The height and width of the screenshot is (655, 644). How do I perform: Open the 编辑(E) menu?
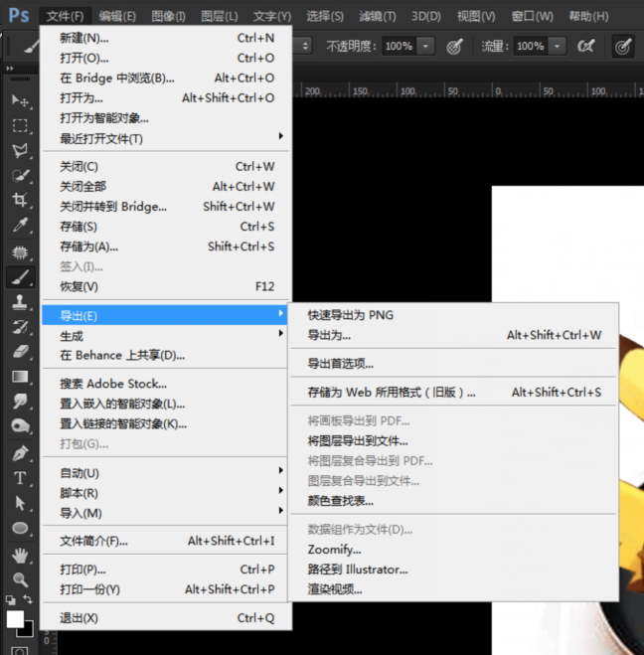coord(117,16)
